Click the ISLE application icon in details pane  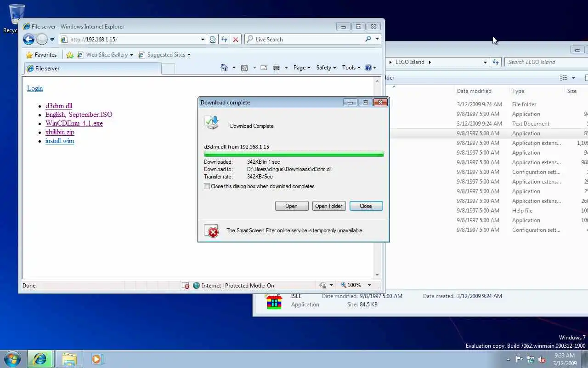(274, 301)
